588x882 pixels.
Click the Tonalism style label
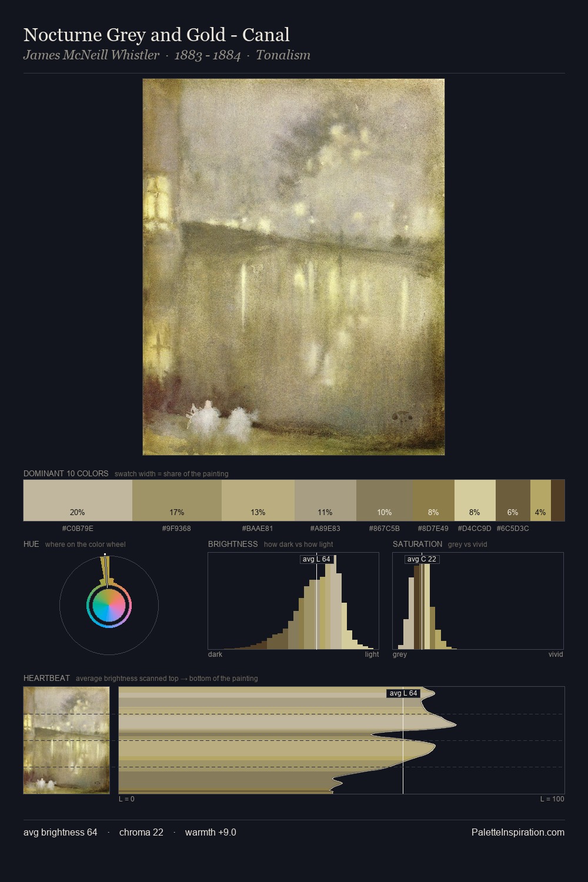pyautogui.click(x=283, y=55)
